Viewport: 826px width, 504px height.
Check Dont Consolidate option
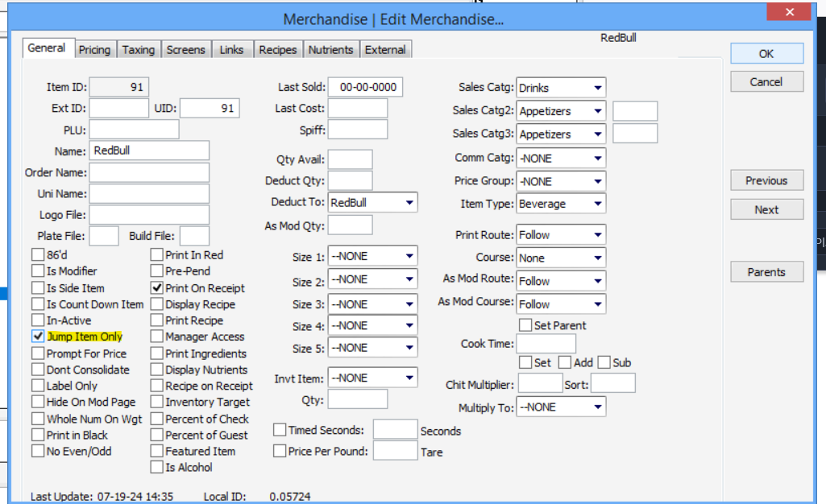tap(38, 370)
